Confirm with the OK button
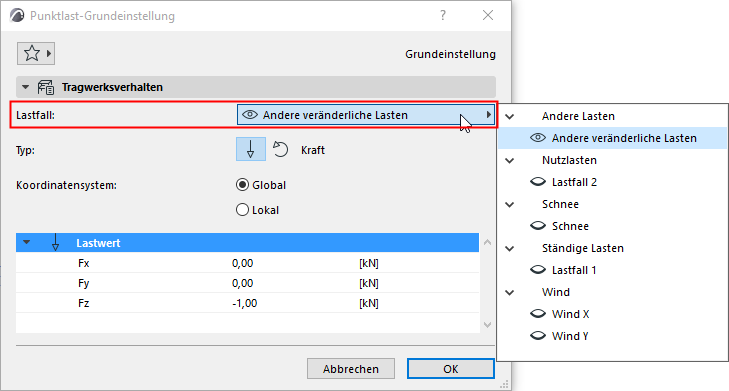Image resolution: width=729 pixels, height=391 pixels. point(451,369)
